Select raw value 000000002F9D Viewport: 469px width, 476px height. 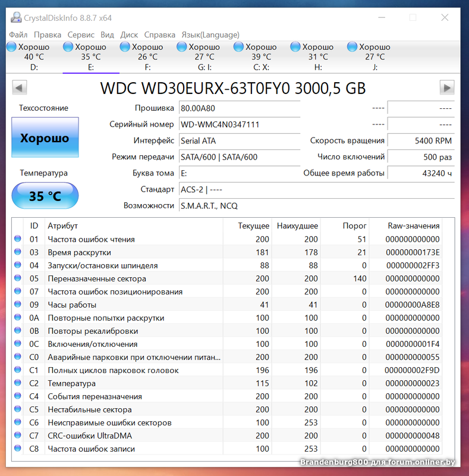coord(413,370)
